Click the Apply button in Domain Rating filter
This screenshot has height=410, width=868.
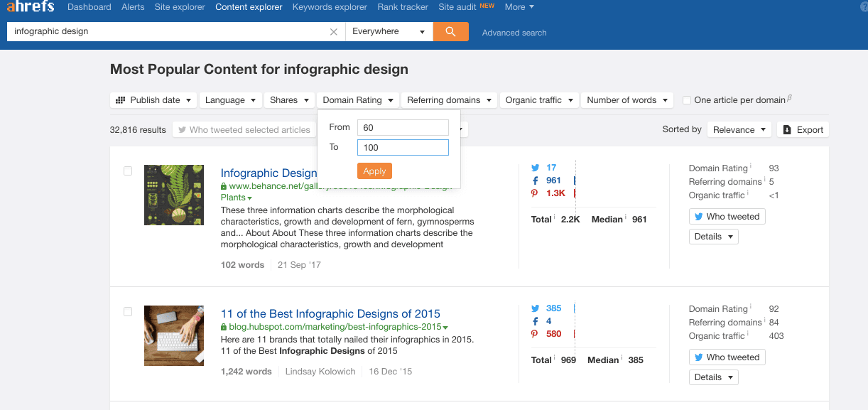374,171
